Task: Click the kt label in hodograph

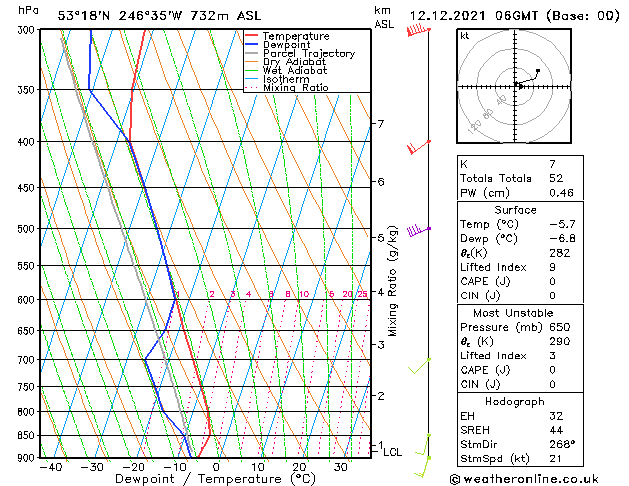Action: point(465,36)
